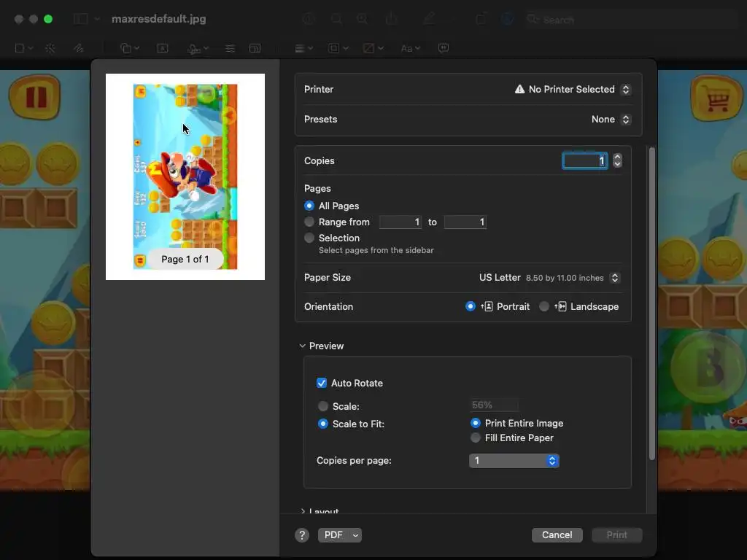This screenshot has width=747, height=560.
Task: Open the Printer selection dropdown
Action: pos(626,90)
